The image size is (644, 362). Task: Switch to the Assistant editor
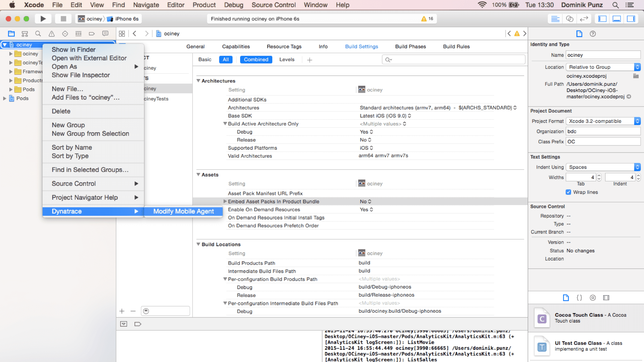[x=570, y=19]
